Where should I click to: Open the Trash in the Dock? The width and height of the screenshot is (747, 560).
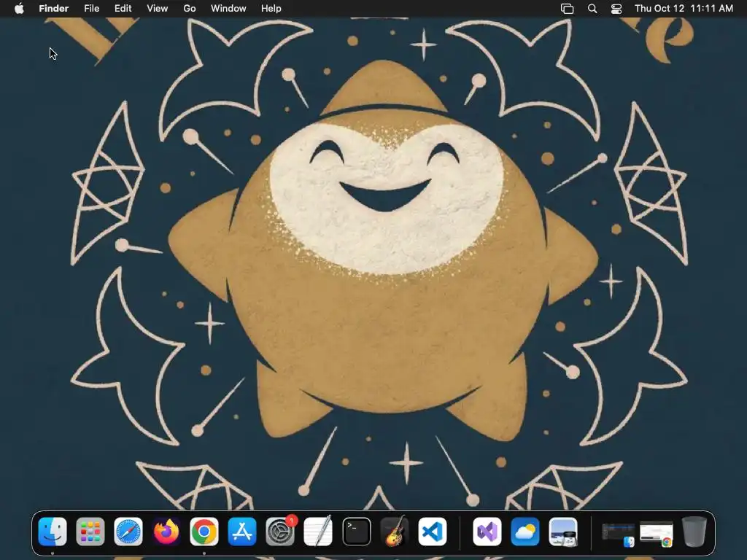tap(694, 531)
